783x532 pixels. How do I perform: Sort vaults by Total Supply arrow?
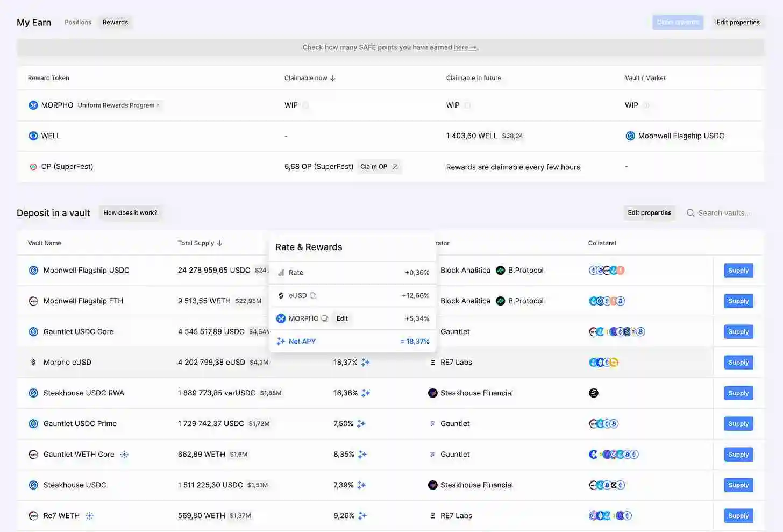[219, 243]
